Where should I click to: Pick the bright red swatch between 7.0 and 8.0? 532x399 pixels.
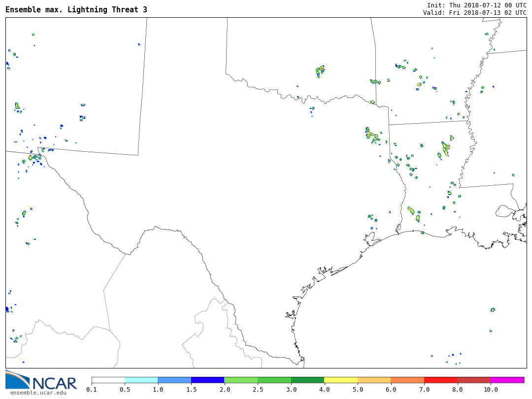[x=440, y=380]
